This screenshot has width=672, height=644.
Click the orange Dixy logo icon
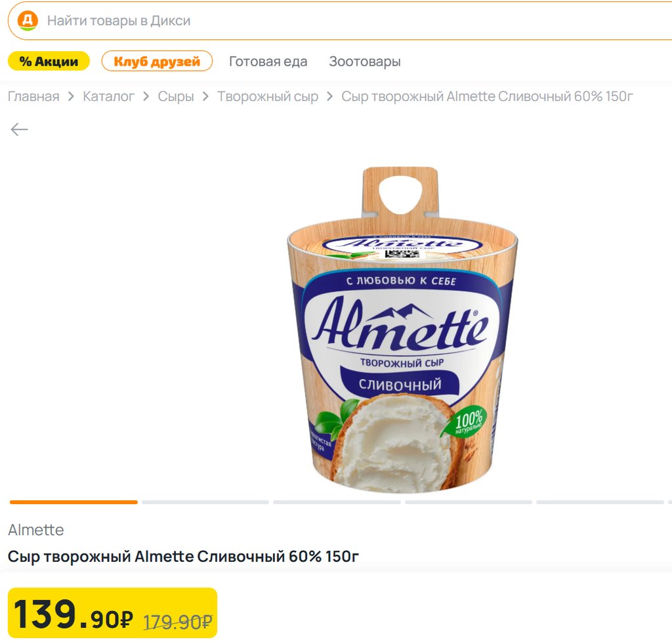[28, 20]
